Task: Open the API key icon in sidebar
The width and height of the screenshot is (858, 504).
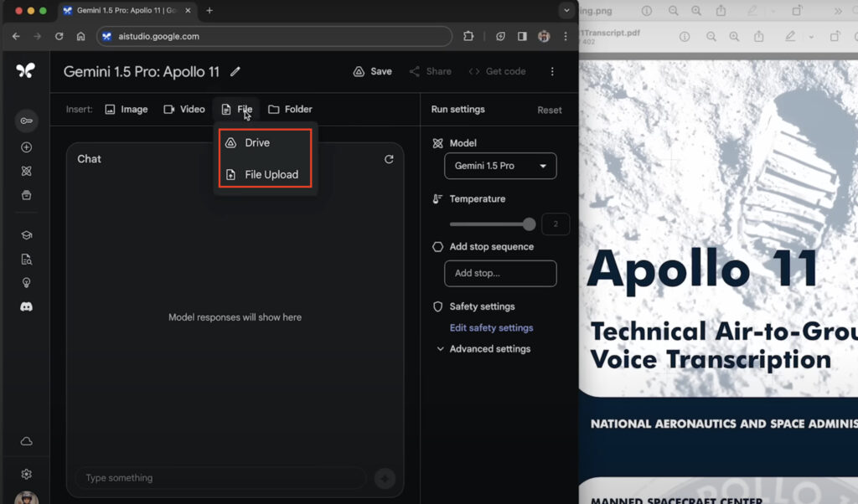Action: pos(26,121)
